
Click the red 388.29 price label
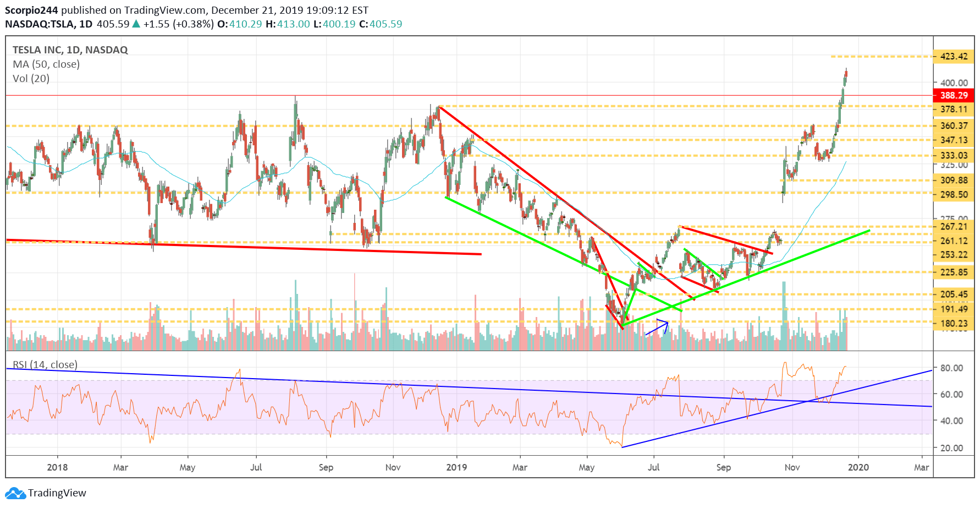[954, 95]
